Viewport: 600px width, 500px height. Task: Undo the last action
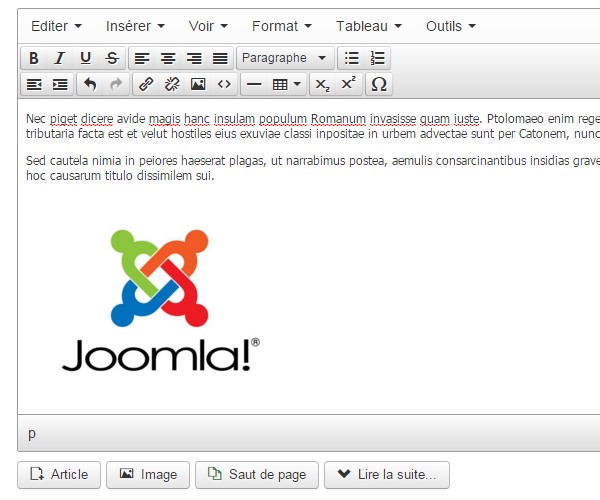(x=90, y=84)
